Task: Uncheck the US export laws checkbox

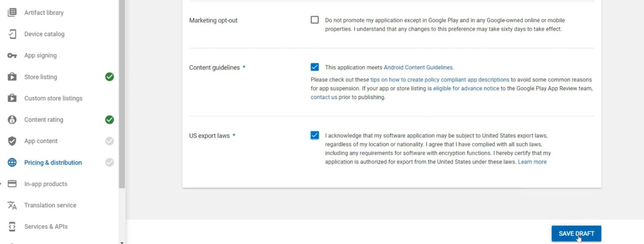Action: click(x=315, y=135)
